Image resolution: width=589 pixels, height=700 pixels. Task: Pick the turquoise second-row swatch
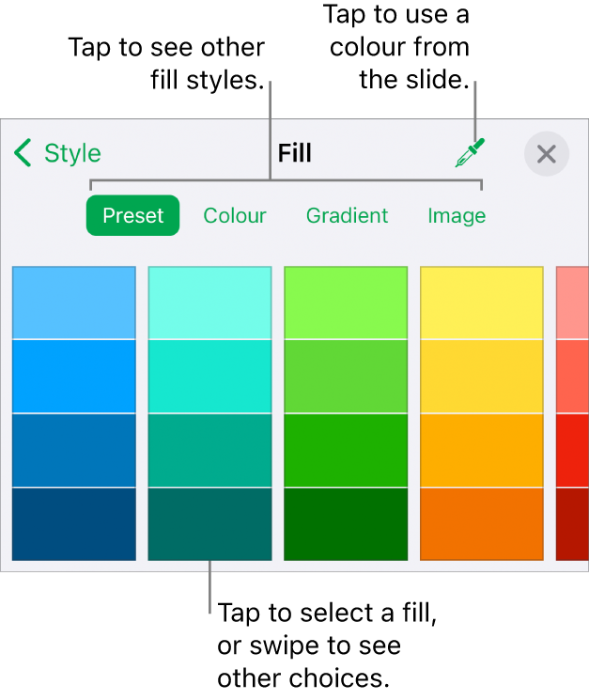210,376
